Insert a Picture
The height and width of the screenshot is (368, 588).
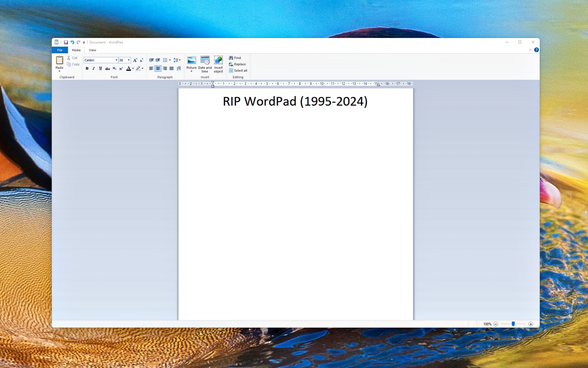click(x=191, y=60)
